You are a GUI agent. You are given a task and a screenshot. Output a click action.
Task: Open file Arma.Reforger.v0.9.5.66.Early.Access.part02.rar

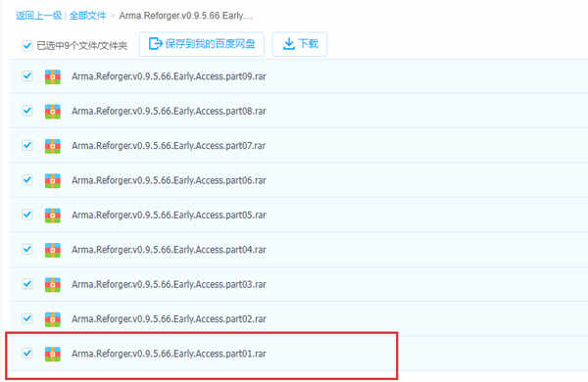169,318
